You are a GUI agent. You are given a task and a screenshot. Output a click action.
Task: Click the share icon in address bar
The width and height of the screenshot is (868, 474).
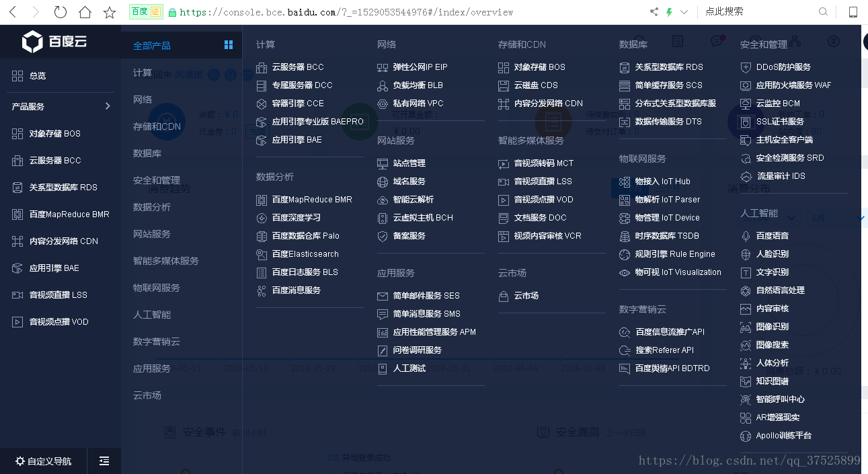coord(654,12)
